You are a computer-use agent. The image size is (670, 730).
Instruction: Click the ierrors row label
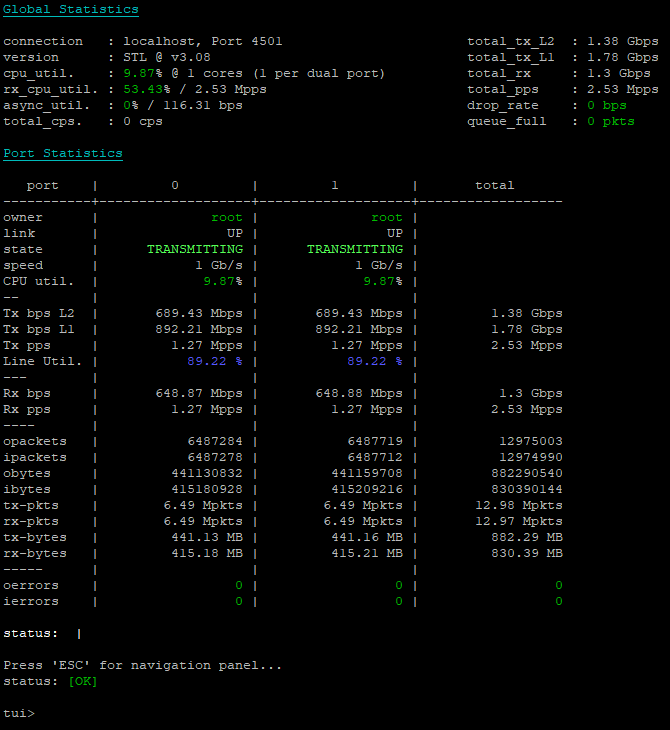31,602
